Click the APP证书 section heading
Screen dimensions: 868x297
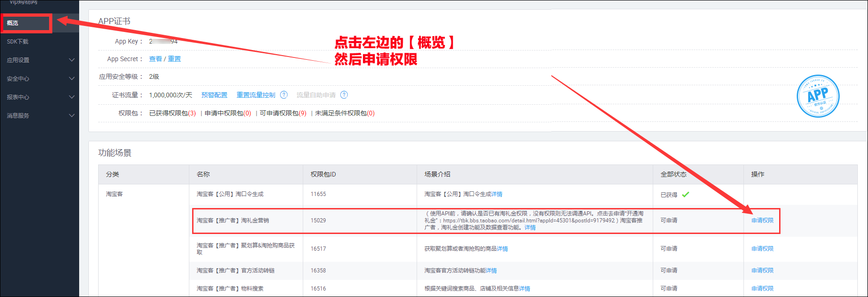click(114, 21)
